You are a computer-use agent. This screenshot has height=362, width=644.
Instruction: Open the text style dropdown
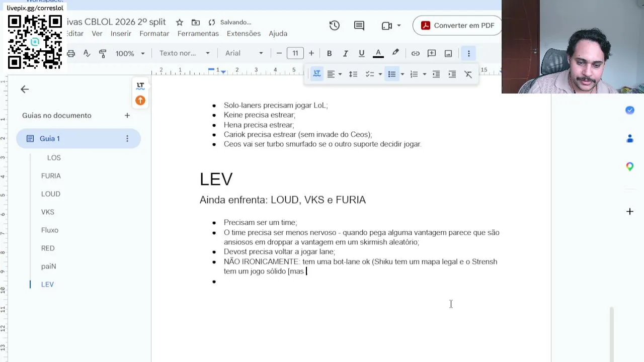(x=184, y=53)
